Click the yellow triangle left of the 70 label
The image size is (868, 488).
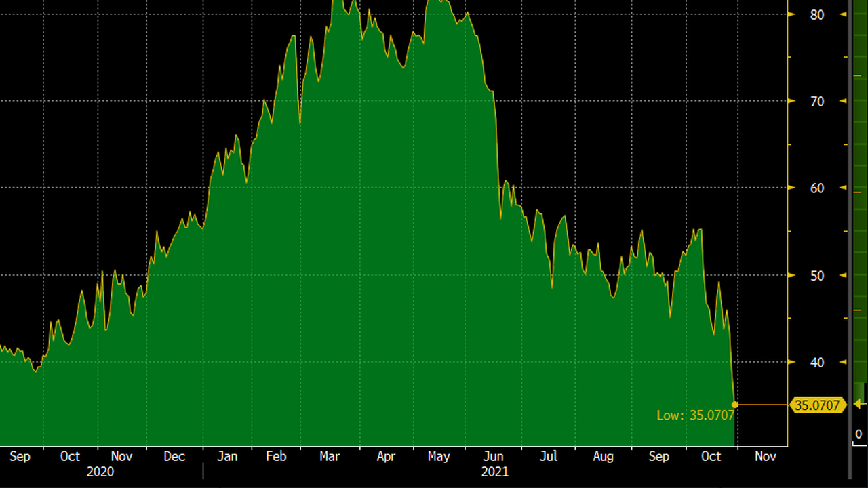coord(791,101)
